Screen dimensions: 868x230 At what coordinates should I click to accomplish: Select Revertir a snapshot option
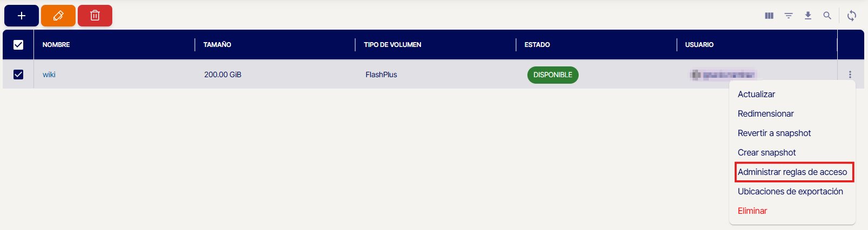(x=774, y=133)
